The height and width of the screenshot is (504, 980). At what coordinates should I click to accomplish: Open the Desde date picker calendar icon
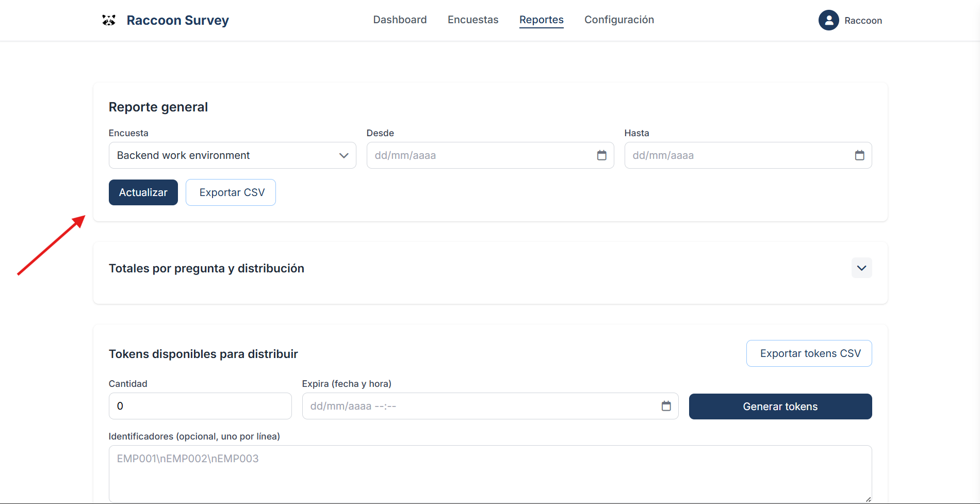point(601,155)
